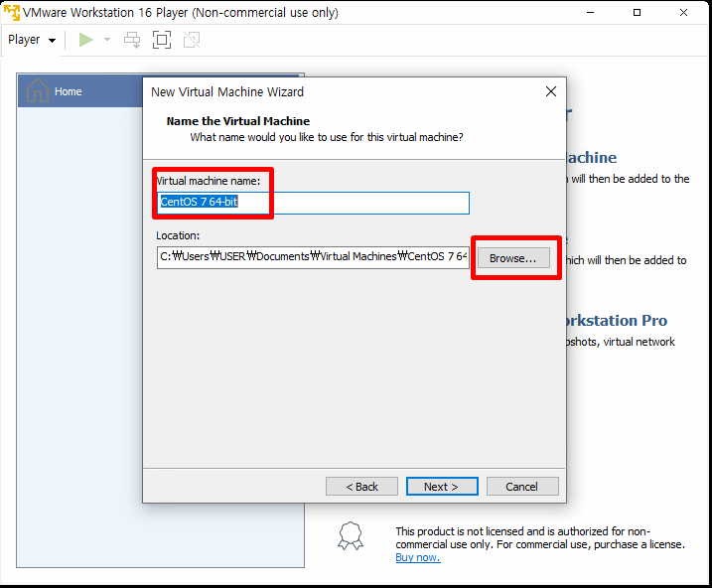The height and width of the screenshot is (588, 712).
Task: Click the Virtual machine name field
Action: (x=313, y=203)
